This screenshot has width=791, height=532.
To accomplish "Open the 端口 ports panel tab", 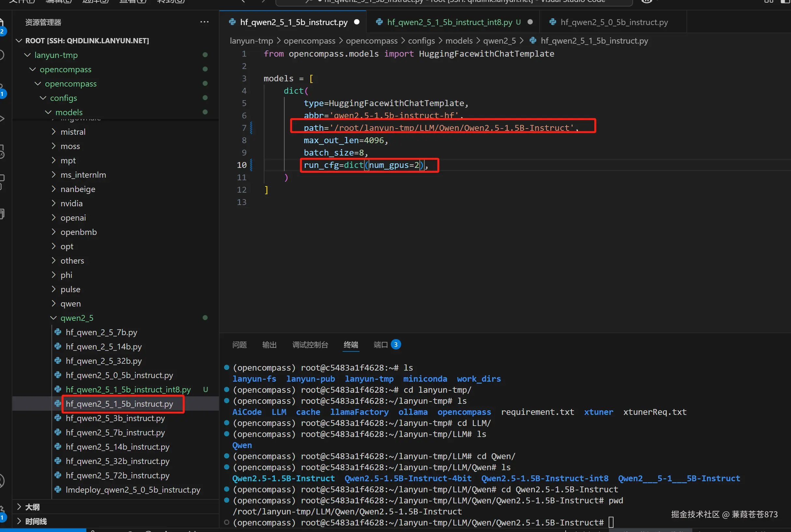I will [380, 345].
